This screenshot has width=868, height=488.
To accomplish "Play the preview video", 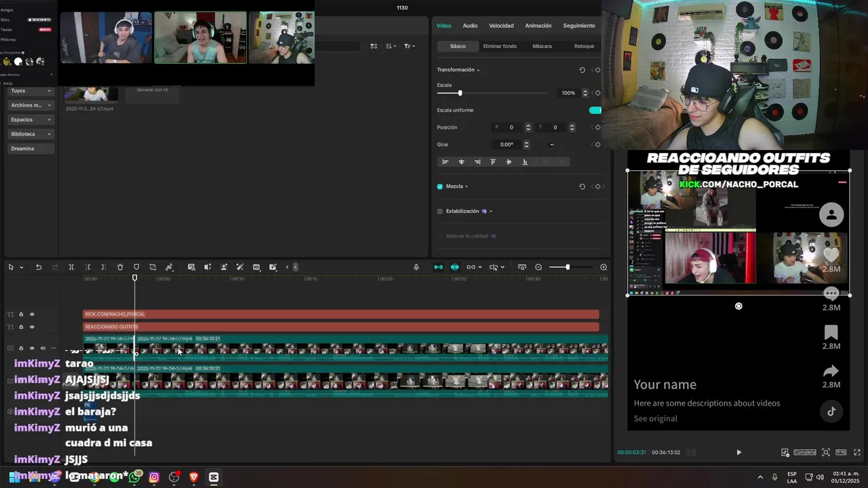I will pos(738,452).
